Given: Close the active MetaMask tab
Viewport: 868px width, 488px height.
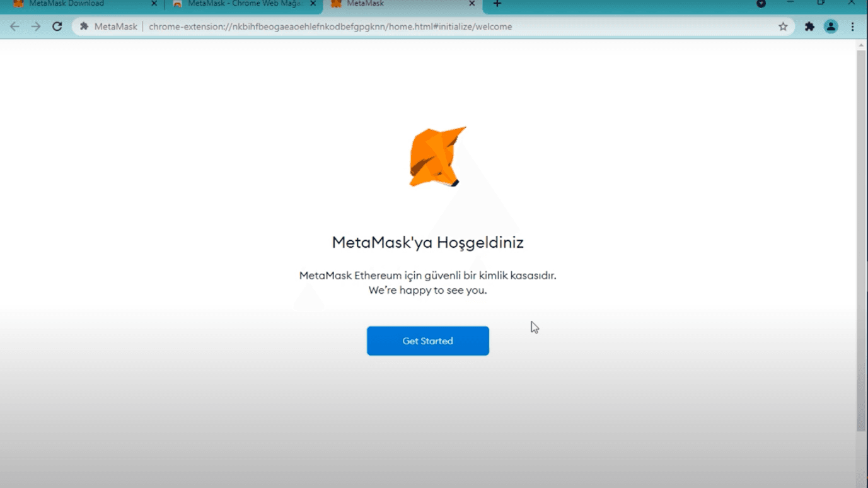Looking at the screenshot, I should 472,4.
